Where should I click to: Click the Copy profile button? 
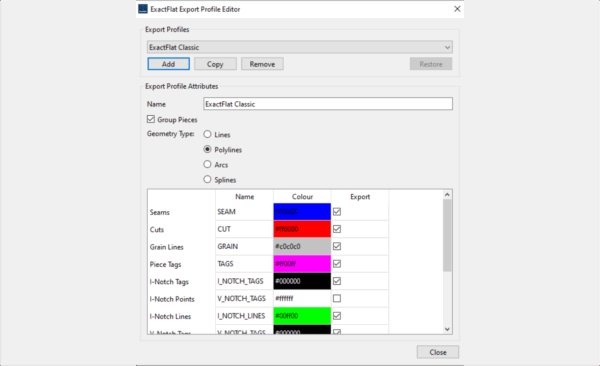(215, 64)
